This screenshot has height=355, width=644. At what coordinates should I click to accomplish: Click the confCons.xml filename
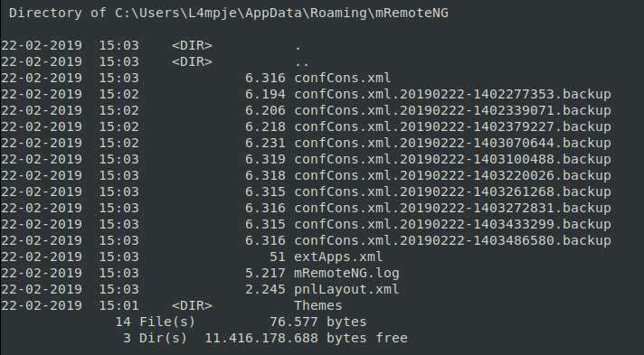pyautogui.click(x=343, y=78)
